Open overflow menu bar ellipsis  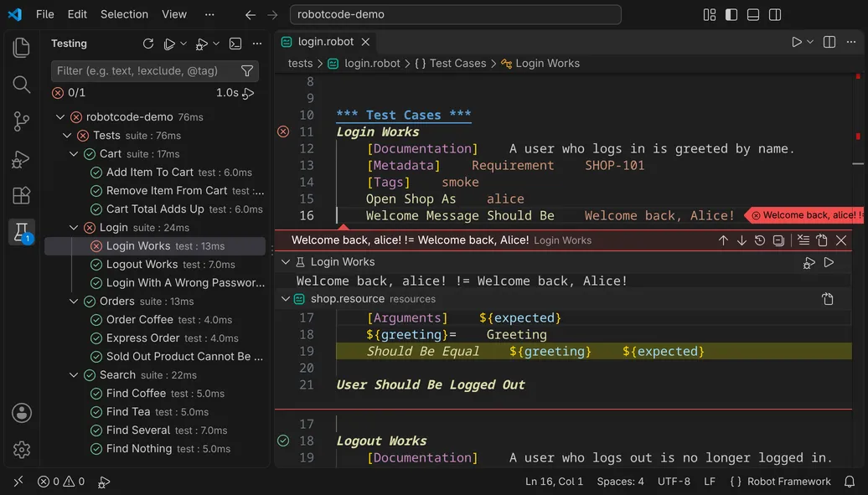click(x=209, y=14)
